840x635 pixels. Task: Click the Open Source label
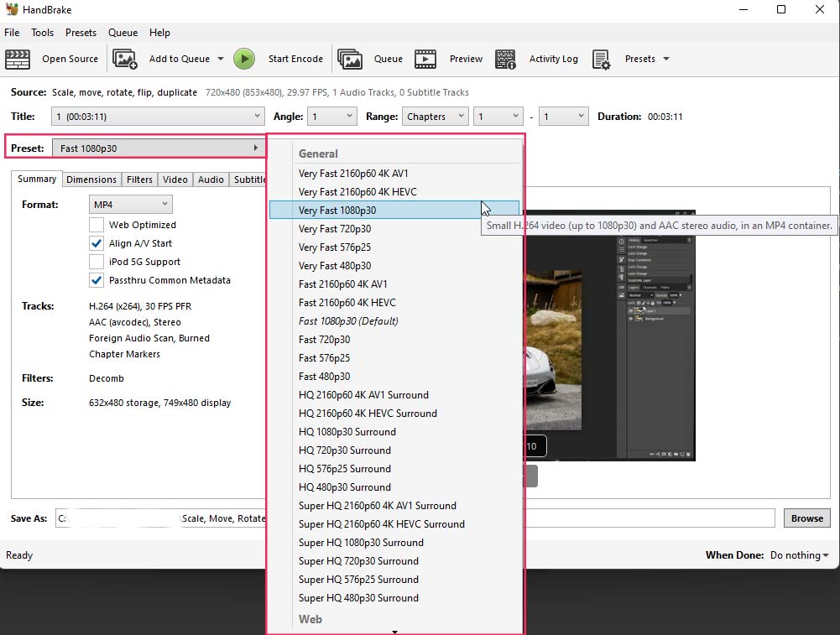70,59
